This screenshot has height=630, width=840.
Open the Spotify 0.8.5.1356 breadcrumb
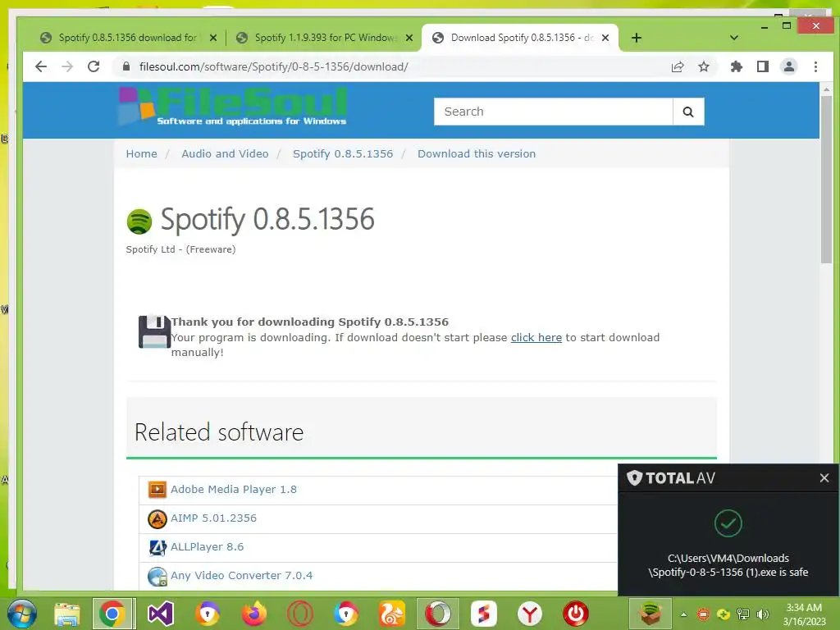pos(343,153)
